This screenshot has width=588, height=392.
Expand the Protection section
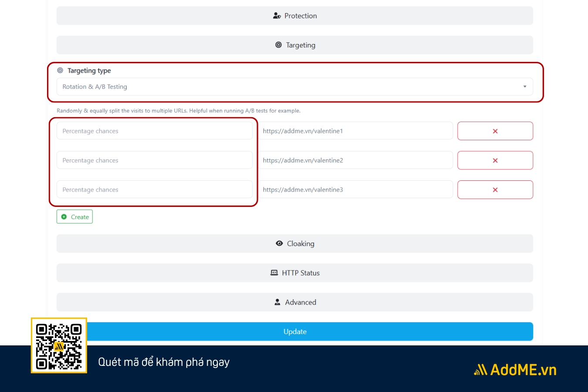[x=295, y=16]
